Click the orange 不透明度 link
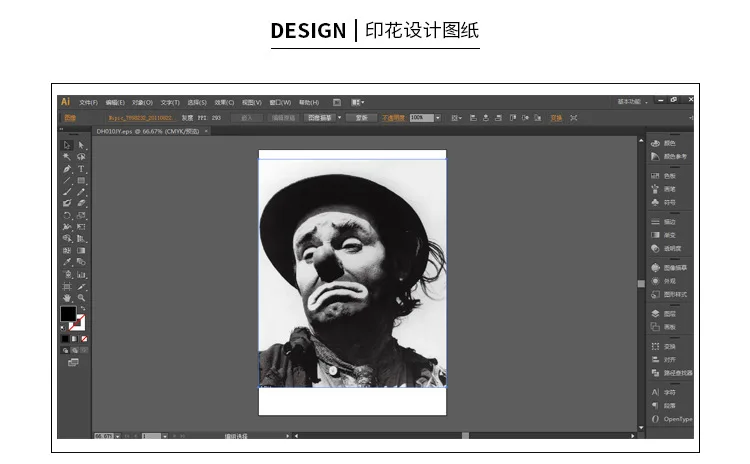The image size is (750, 464). pos(393,118)
